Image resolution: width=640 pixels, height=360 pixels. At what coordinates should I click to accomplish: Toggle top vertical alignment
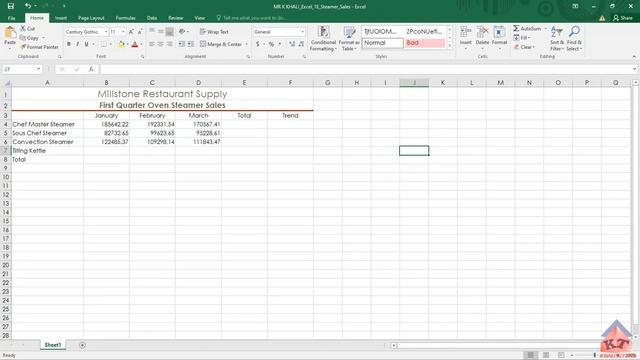(x=152, y=31)
